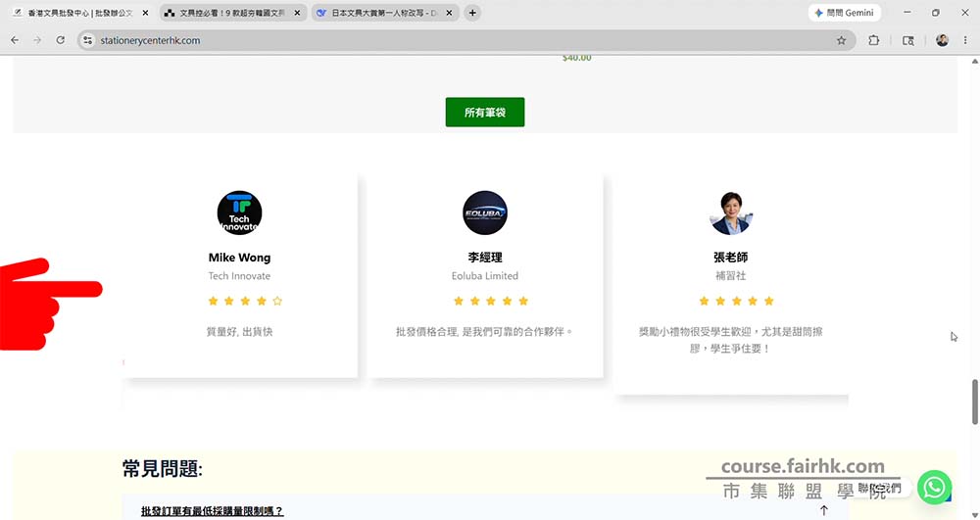Go back to previous page
Screen dimensions: 980x520
coord(15,40)
